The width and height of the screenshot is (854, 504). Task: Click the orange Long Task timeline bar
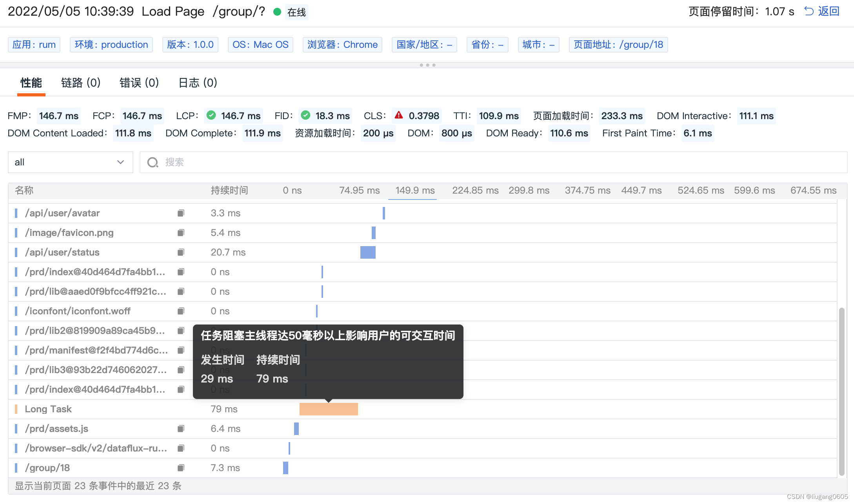(329, 409)
